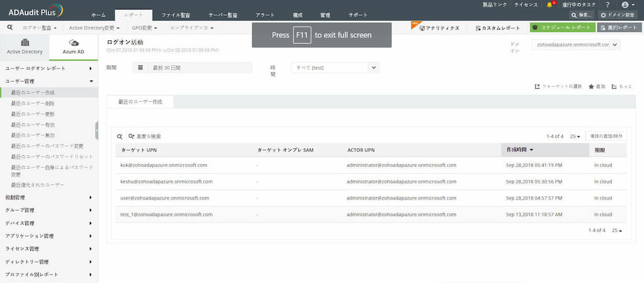Select 最近のユーザー削除 report
Viewport: 644px width, 283px height.
pyautogui.click(x=33, y=103)
